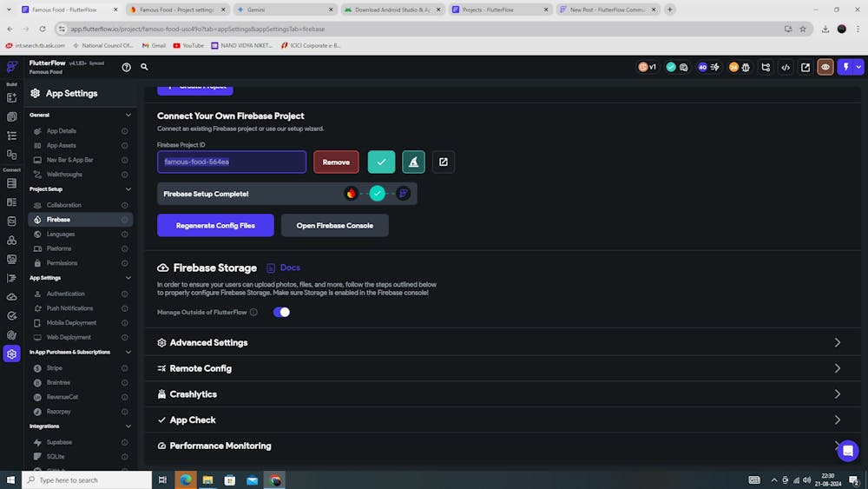Open Nav Bar & App Bar settings
This screenshot has width=868, height=489.
[80, 160]
